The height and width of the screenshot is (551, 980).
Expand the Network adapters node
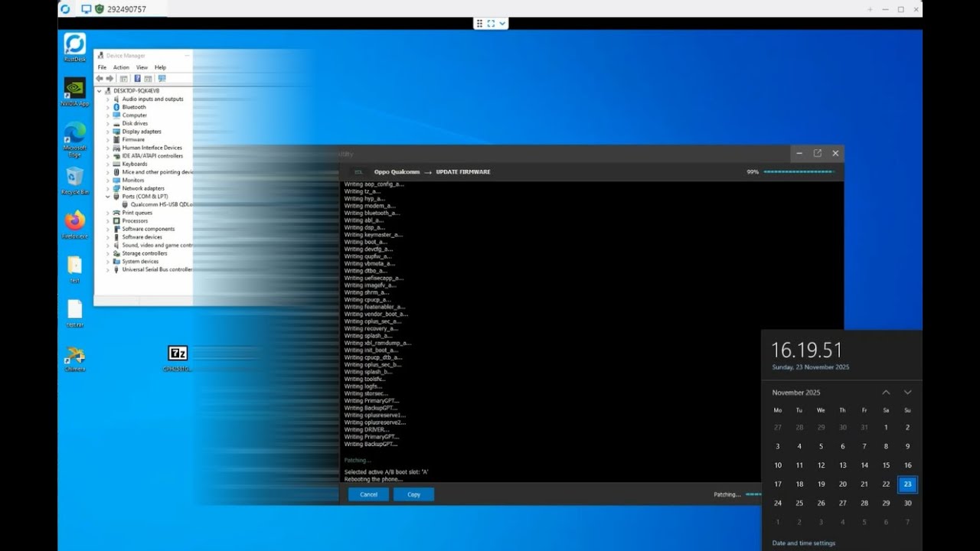108,188
